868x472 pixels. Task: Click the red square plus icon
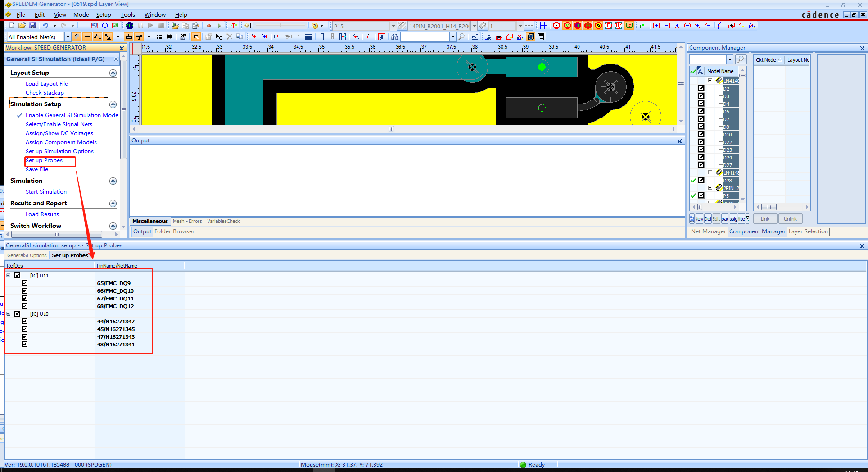coord(656,26)
